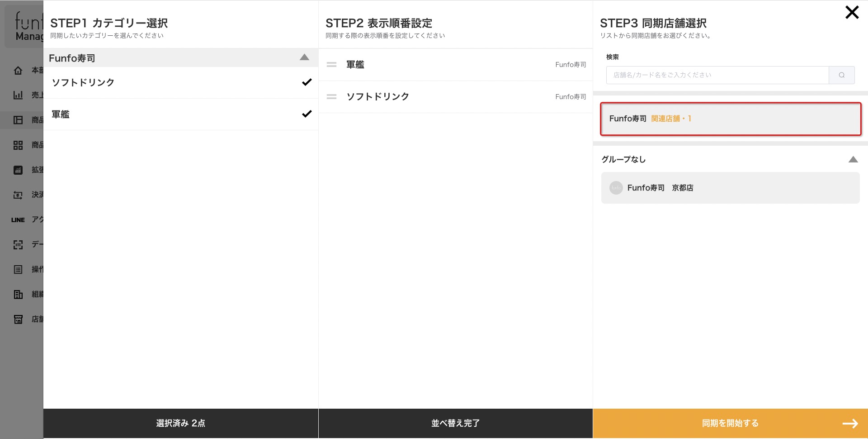This screenshot has width=868, height=439.
Task: Click the store name search field
Action: (x=717, y=75)
